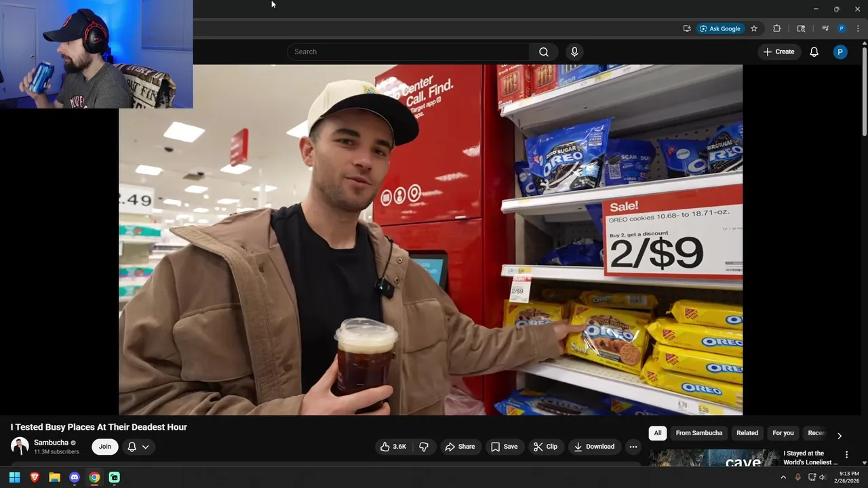This screenshot has width=868, height=488.
Task: Click install app icon in address bar
Action: 687,28
